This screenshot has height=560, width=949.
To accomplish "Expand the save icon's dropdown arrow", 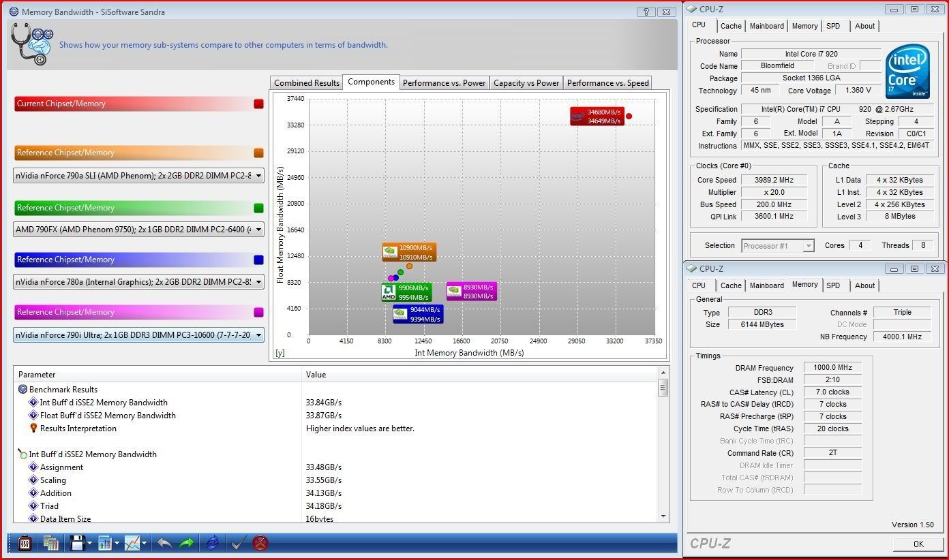I will tap(89, 544).
